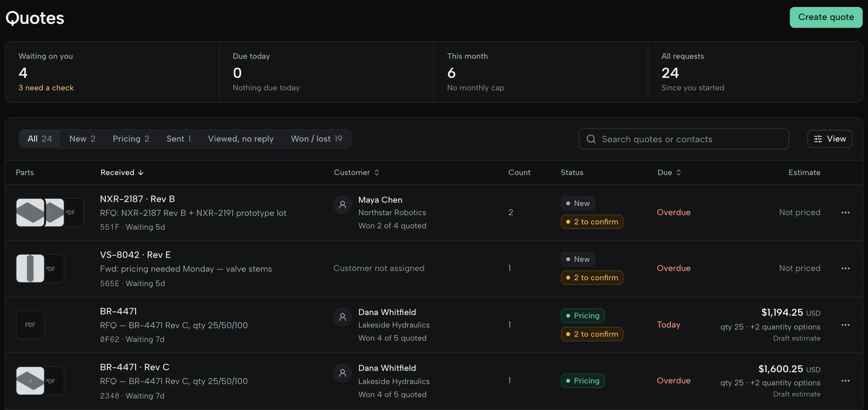Click Pricing status badge on BR-4471 Rev C
Image resolution: width=868 pixels, height=410 pixels.
click(x=583, y=381)
